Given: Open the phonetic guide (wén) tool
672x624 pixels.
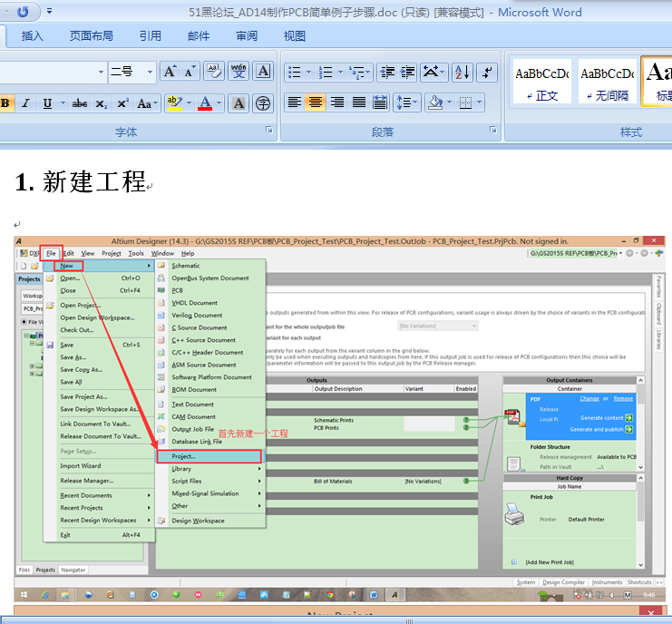Looking at the screenshot, I should [x=239, y=71].
